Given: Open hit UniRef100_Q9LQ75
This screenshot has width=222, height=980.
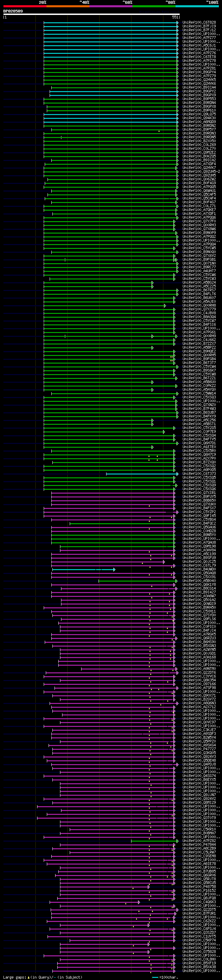Looking at the screenshot, I should point(199,114).
